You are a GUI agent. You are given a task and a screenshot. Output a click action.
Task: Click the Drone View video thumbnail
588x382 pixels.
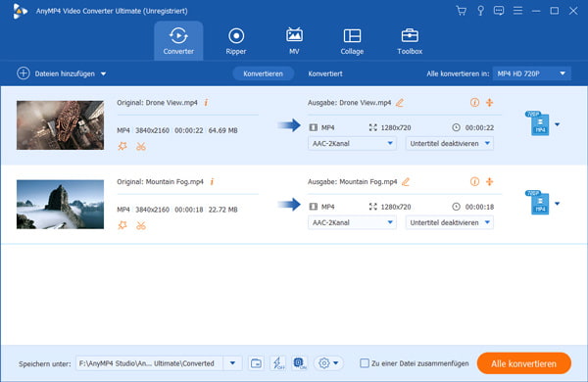click(x=61, y=125)
